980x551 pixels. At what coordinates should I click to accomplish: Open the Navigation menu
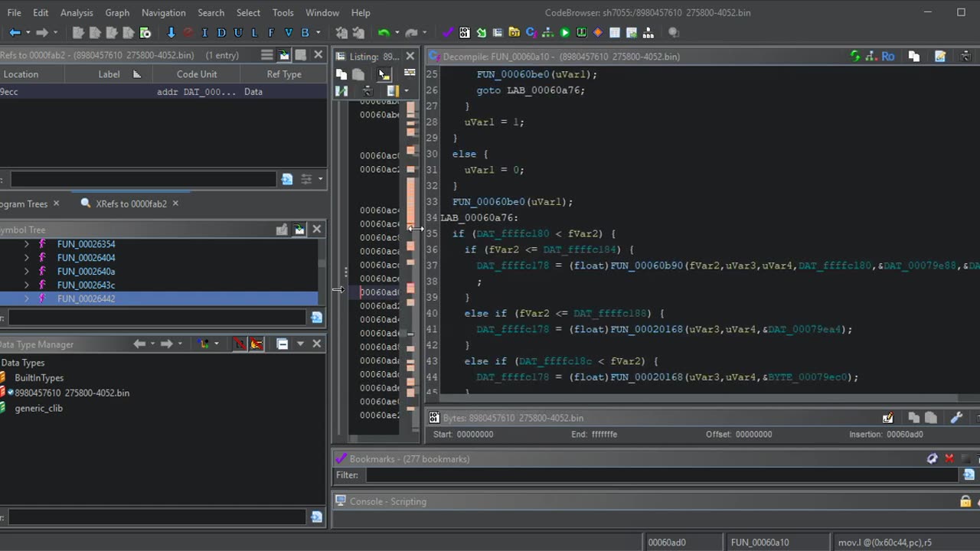click(x=163, y=12)
